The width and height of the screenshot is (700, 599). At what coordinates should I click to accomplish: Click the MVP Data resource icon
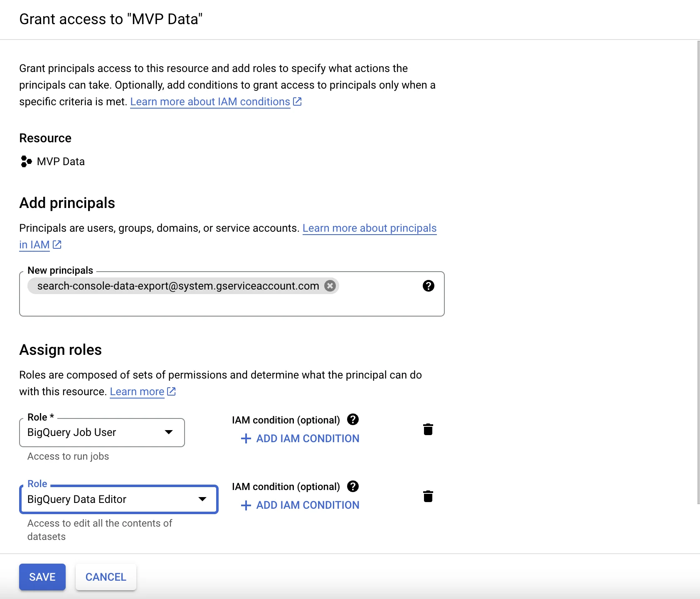pos(26,161)
